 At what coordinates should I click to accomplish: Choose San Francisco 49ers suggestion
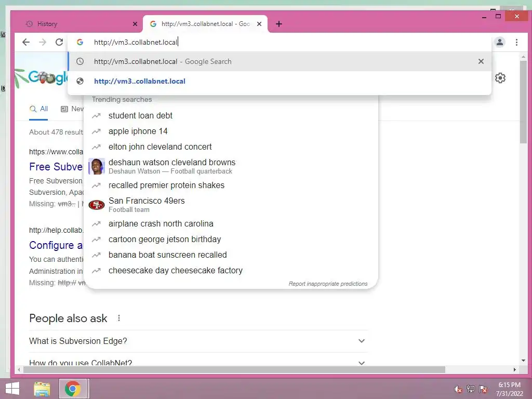(231, 205)
